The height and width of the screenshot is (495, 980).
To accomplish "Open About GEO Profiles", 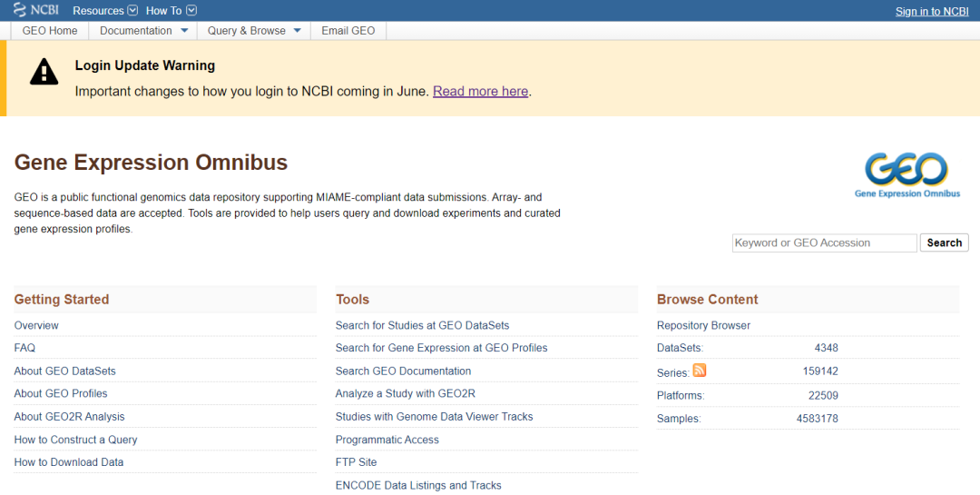I will coord(61,393).
